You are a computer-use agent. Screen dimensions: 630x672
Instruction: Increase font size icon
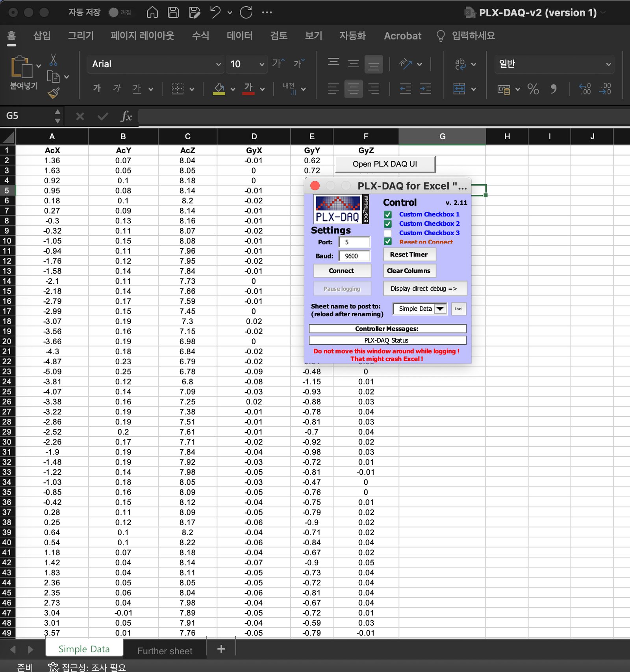[278, 63]
